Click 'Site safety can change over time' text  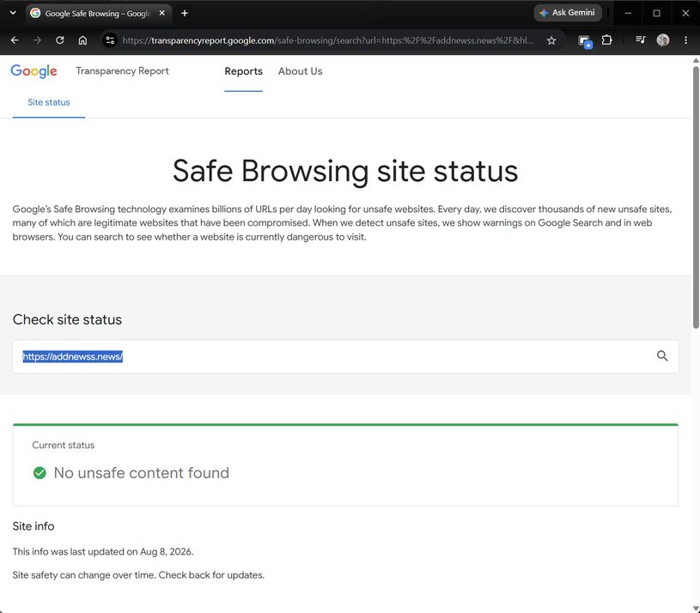click(x=138, y=575)
